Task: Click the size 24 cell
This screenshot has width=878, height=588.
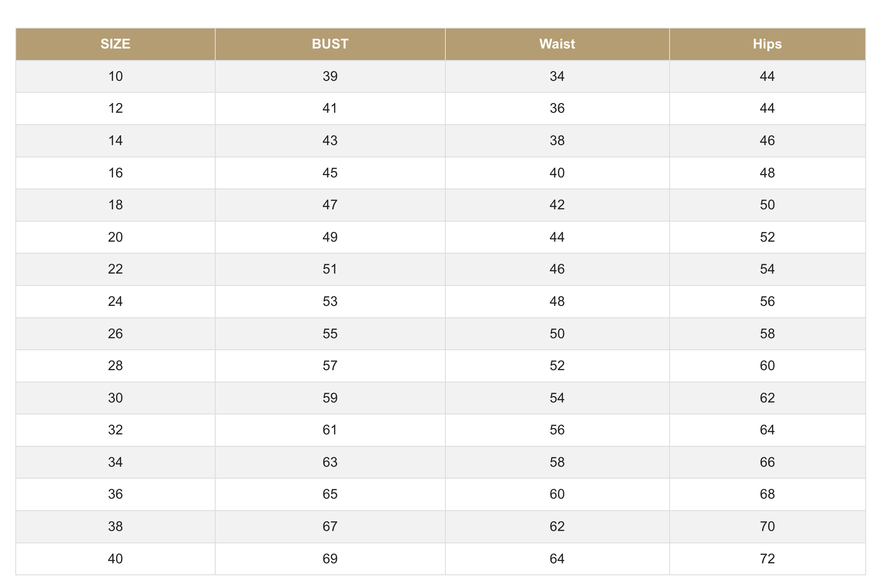Action: pyautogui.click(x=115, y=302)
